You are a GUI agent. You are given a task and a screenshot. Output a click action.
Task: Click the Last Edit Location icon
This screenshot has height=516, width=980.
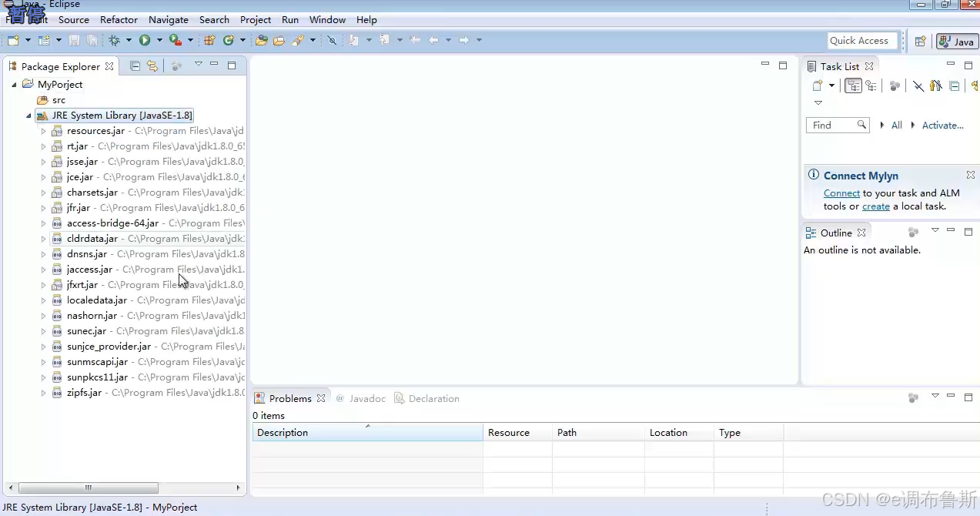416,40
